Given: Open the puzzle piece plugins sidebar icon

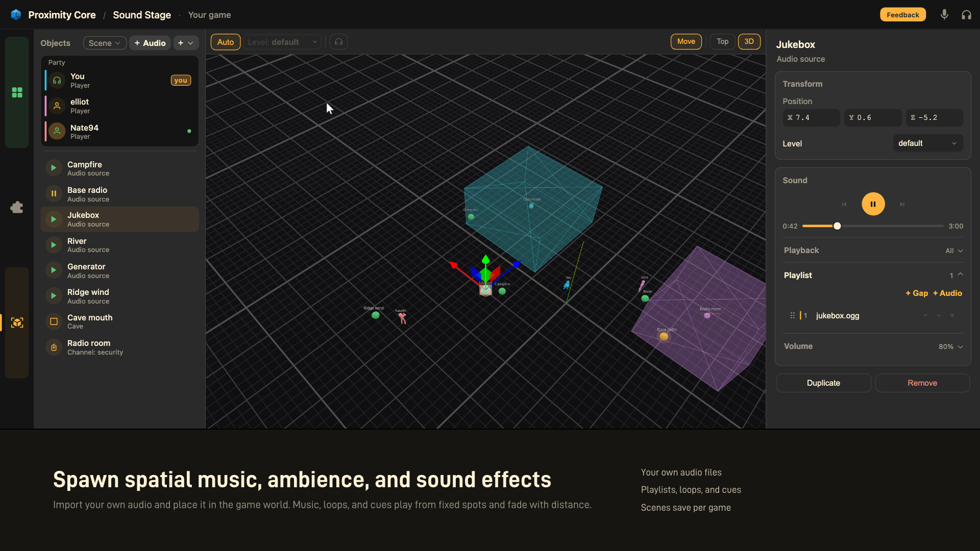Looking at the screenshot, I should 17,207.
